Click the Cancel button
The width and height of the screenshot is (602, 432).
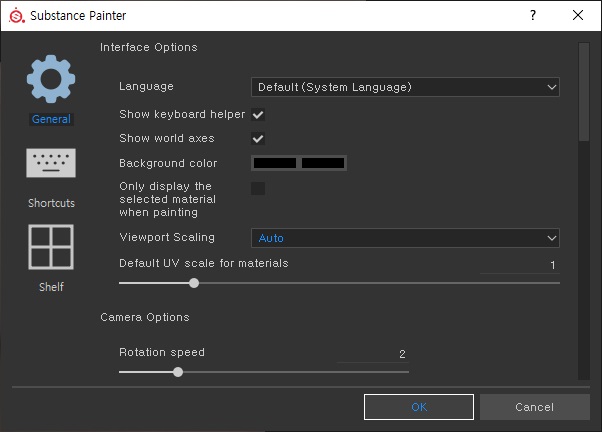(x=535, y=407)
